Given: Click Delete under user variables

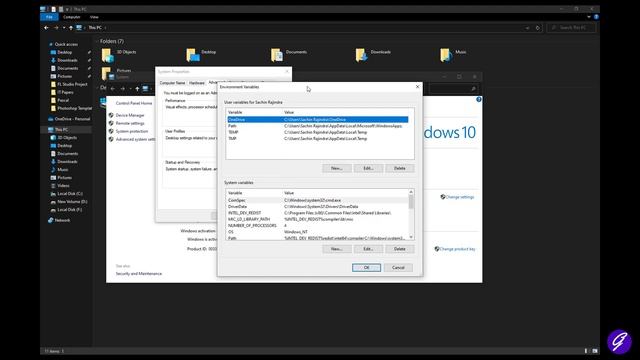Looking at the screenshot, I should pyautogui.click(x=400, y=168).
